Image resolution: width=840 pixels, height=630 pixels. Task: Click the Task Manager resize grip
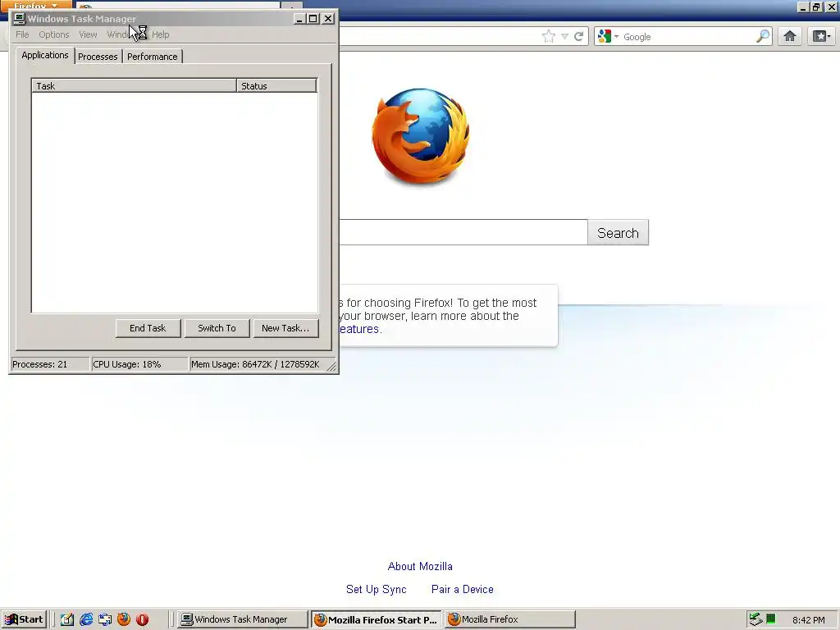331,366
